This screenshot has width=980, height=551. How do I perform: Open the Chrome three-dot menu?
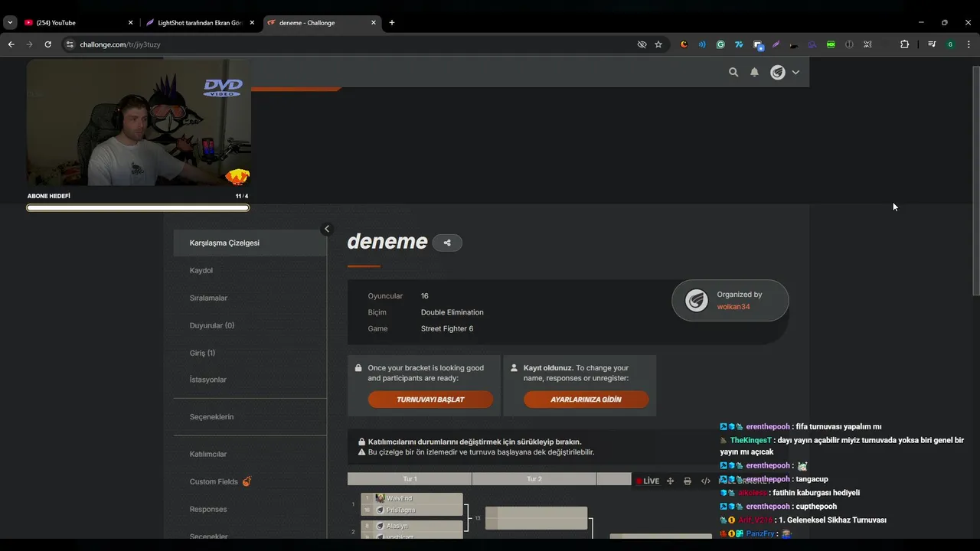(x=969, y=44)
